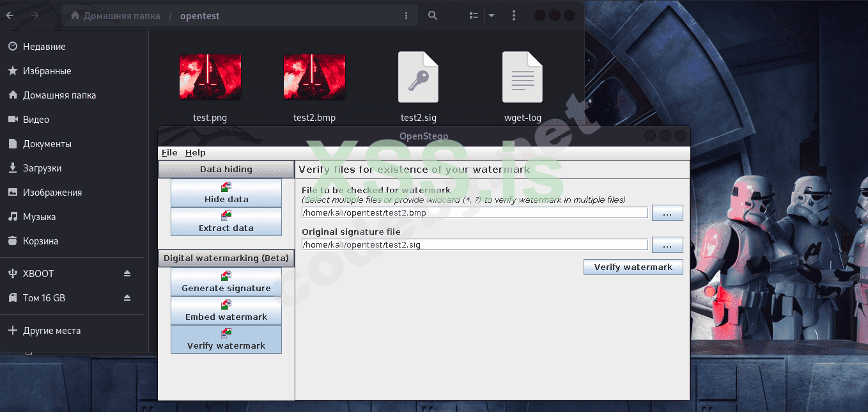The width and height of the screenshot is (868, 412).
Task: Click the opentest path breadcrumb
Action: point(199,16)
